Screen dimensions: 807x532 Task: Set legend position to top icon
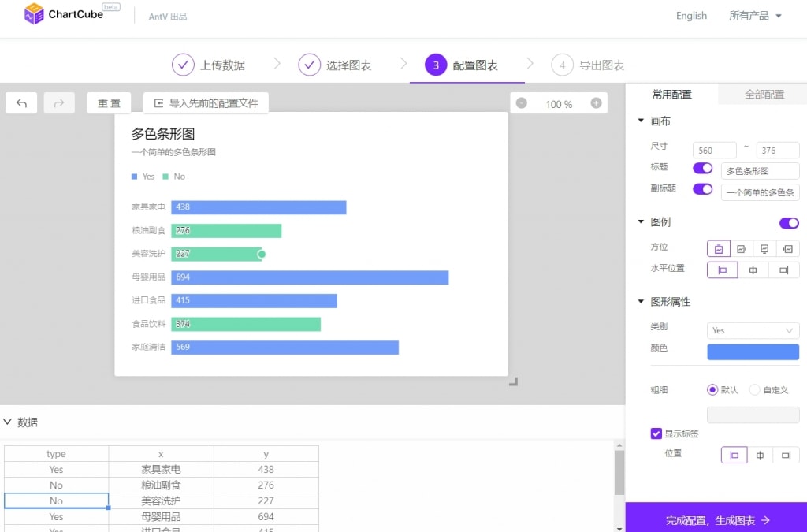718,249
